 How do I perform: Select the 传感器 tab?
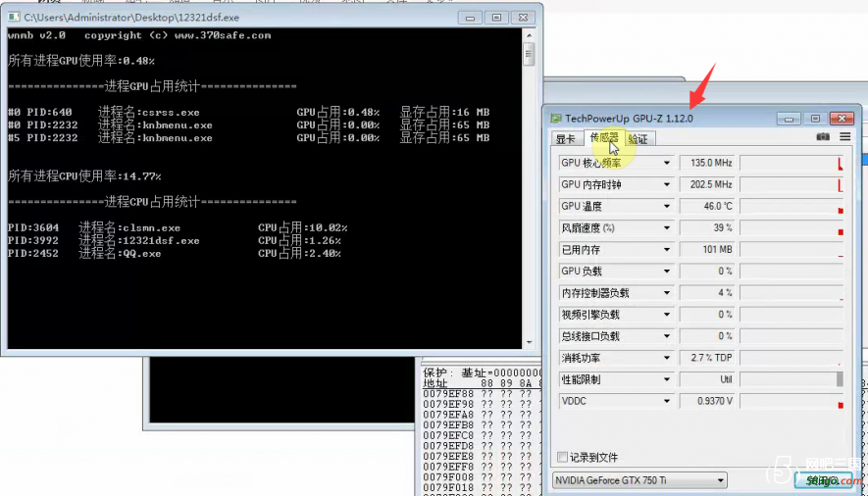604,137
